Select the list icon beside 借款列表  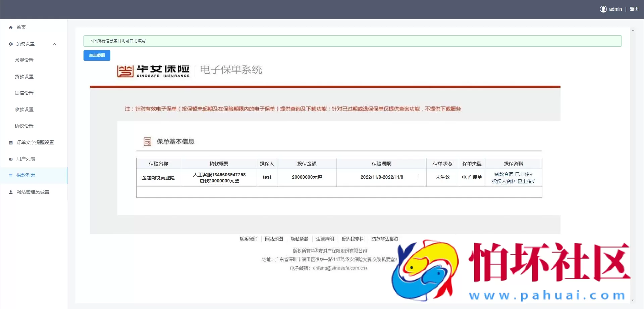click(10, 175)
